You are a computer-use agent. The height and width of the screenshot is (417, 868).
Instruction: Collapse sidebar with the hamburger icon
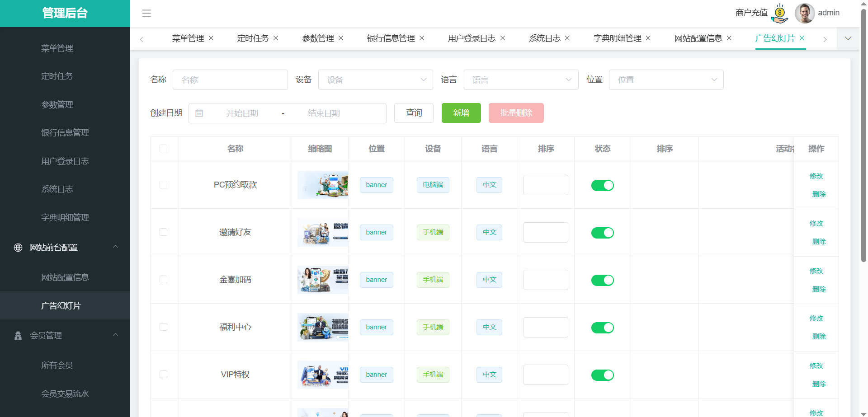click(146, 13)
